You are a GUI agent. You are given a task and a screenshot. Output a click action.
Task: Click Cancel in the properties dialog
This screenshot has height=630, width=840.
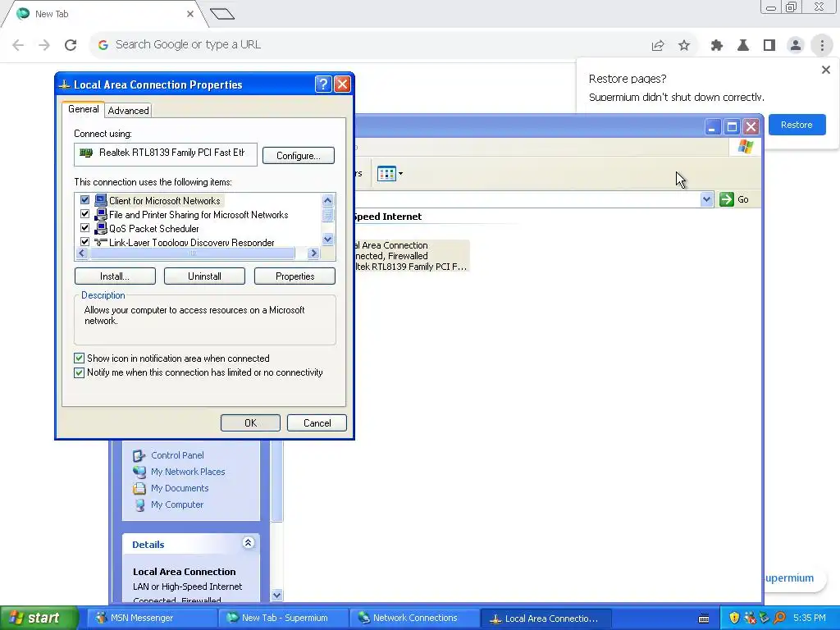pyautogui.click(x=317, y=423)
